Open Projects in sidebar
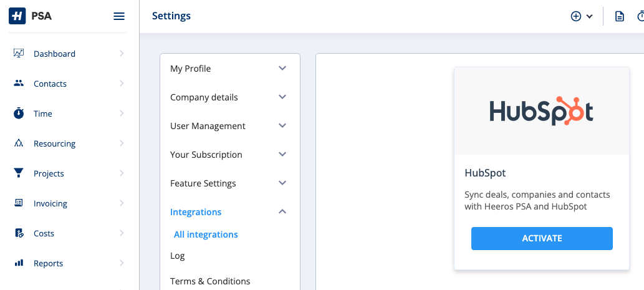Screen dimensions: 644x290 pyautogui.click(x=49, y=174)
